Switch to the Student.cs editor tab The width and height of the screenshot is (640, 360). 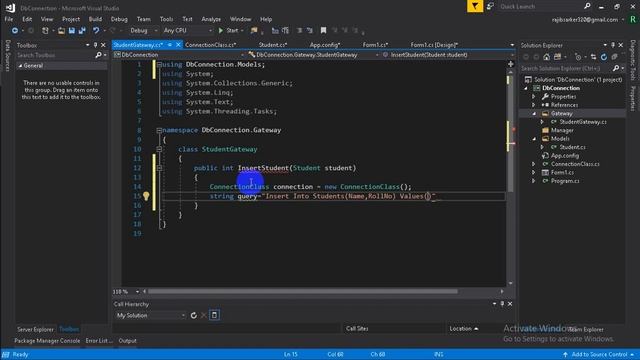[x=273, y=45]
